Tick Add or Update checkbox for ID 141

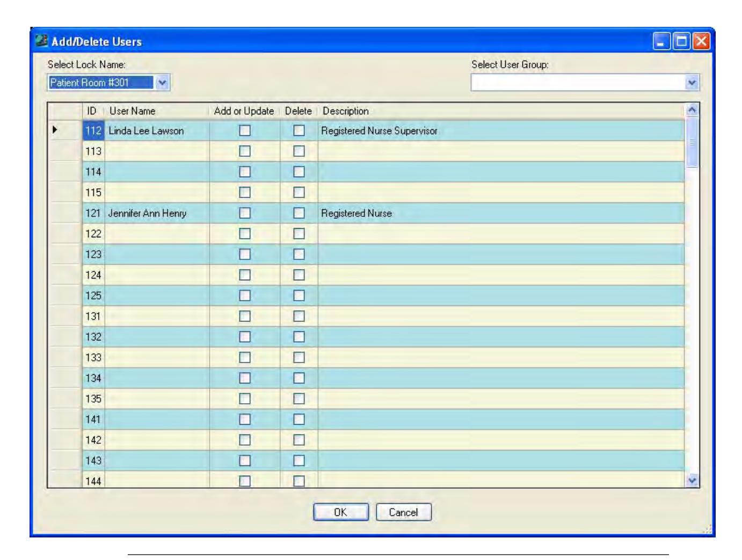pos(245,419)
